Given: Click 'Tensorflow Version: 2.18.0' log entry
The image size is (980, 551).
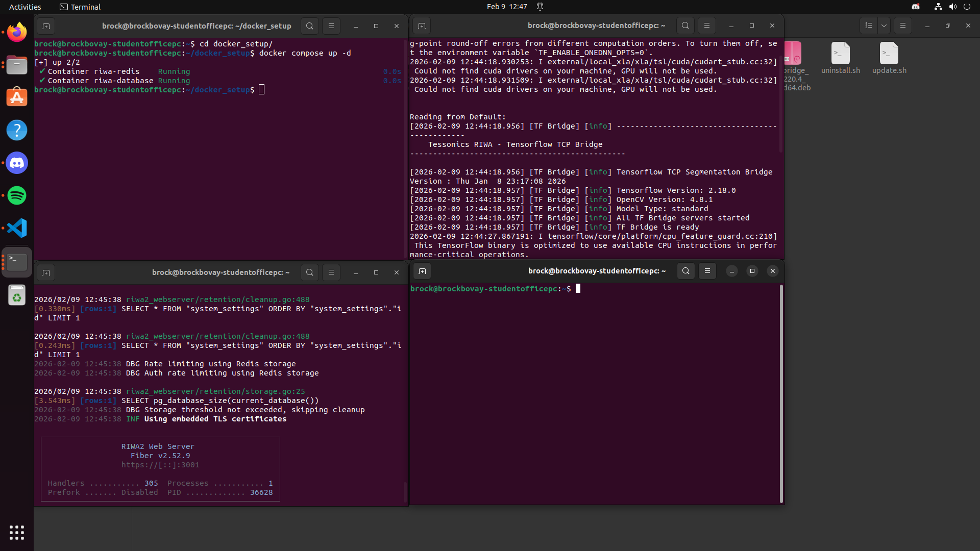Looking at the screenshot, I should pyautogui.click(x=676, y=190).
